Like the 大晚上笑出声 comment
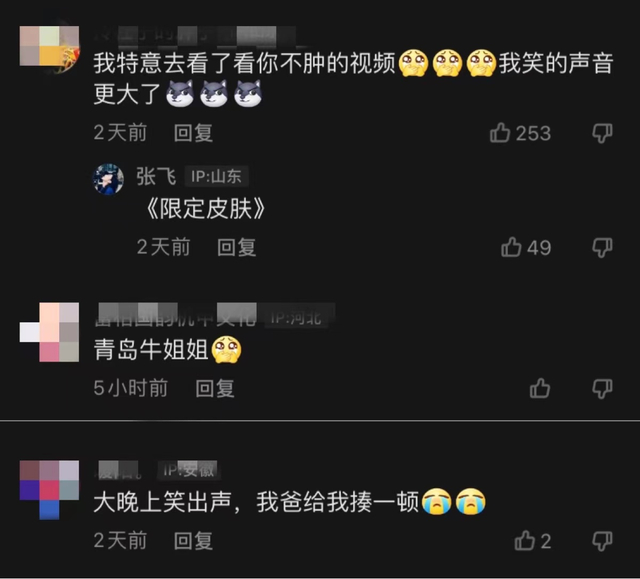 pyautogui.click(x=524, y=541)
